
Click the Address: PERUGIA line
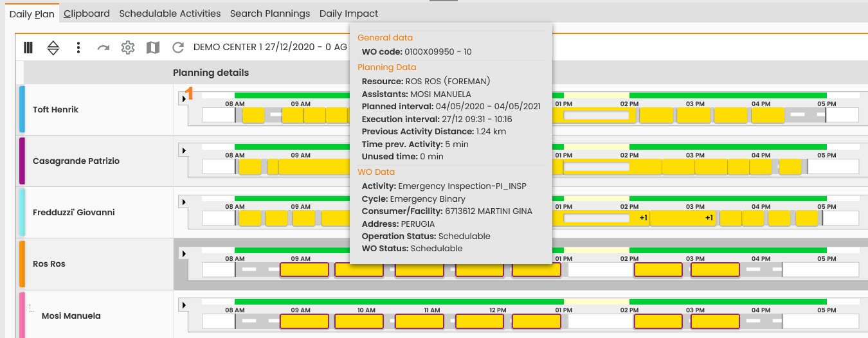(398, 224)
